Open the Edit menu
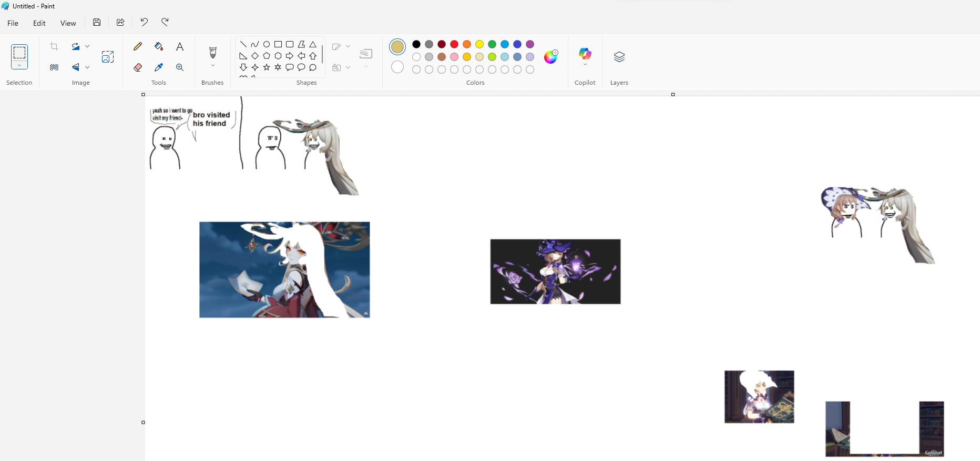The width and height of the screenshot is (980, 461). 39,23
